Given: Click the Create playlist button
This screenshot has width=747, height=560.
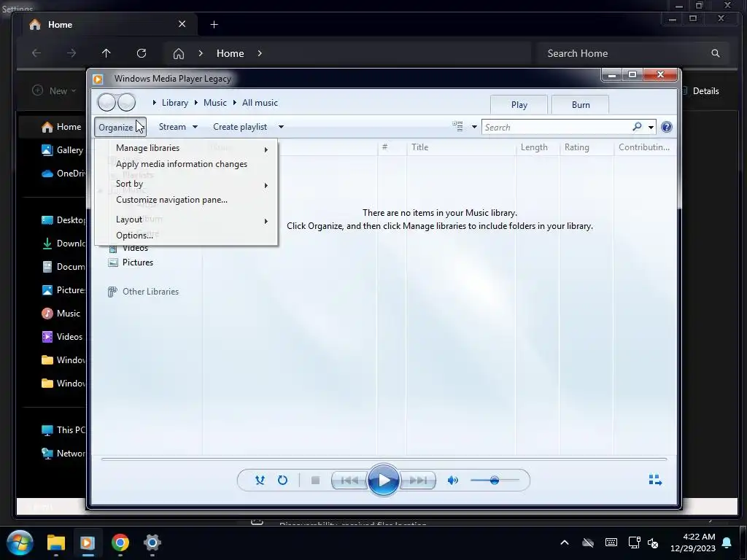Looking at the screenshot, I should (240, 127).
